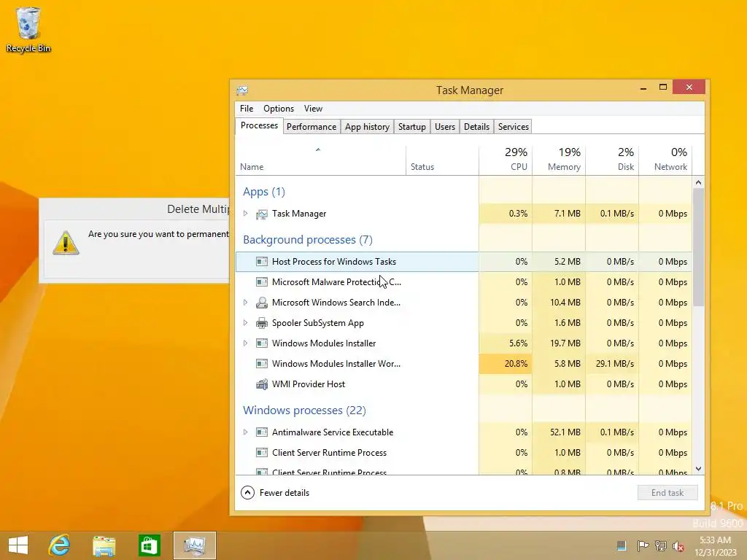Open the Windows Start button
The height and width of the screenshot is (560, 747).
[x=18, y=545]
